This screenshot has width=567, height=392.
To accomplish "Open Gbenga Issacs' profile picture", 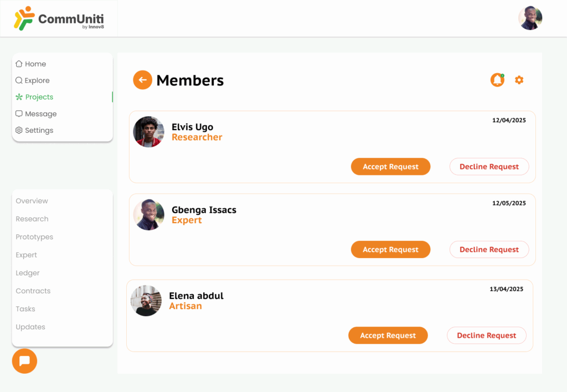I will 149,215.
